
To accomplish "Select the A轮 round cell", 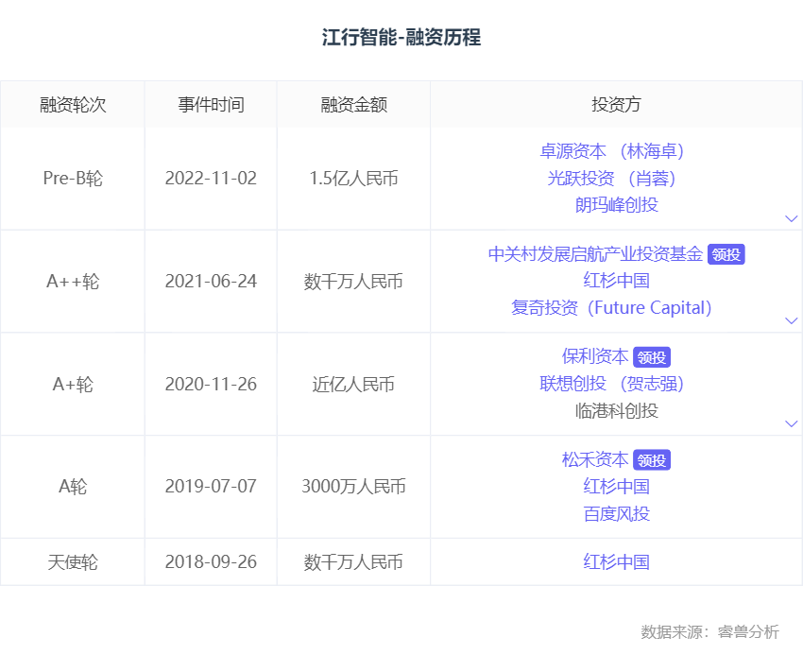I will [73, 486].
